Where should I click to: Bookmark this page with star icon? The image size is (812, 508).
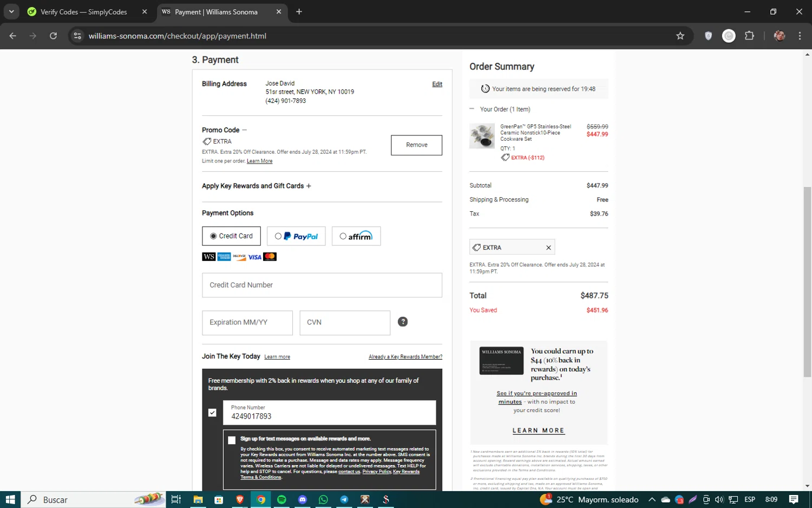(680, 36)
